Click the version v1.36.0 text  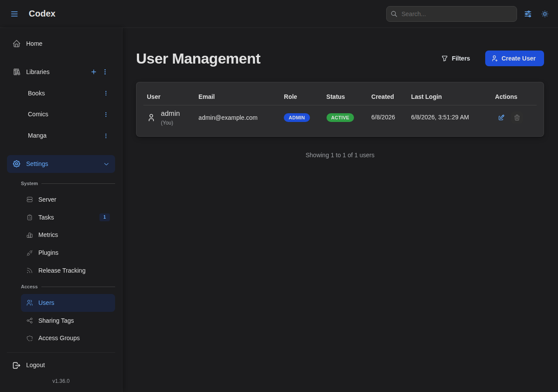click(x=61, y=381)
